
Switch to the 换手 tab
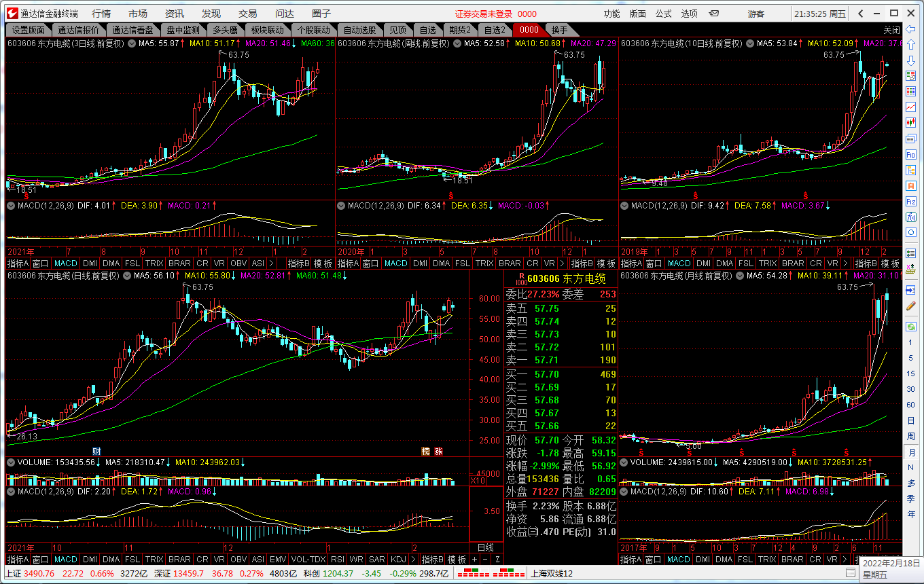(x=559, y=30)
